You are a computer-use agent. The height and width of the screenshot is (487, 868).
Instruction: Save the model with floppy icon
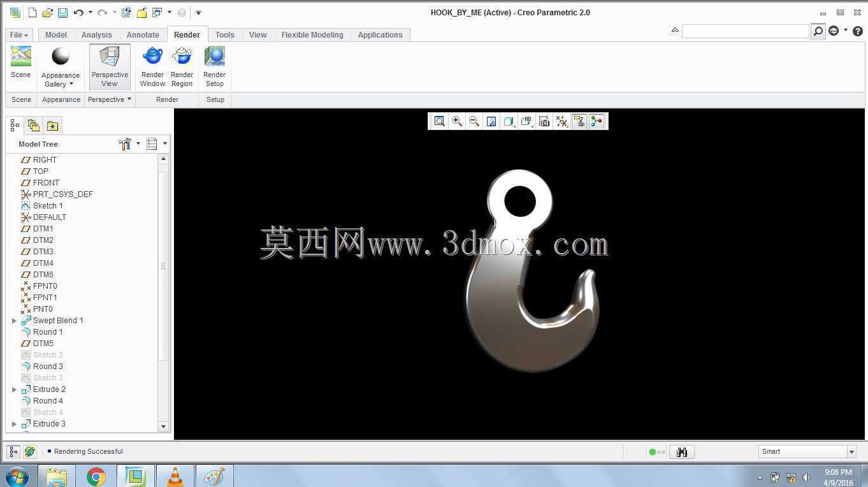[x=62, y=13]
